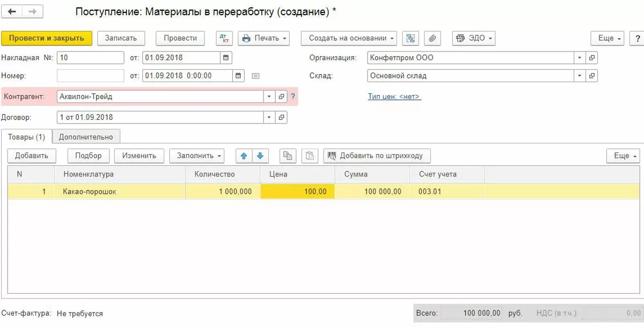
Task: Click the Количество column header
Action: point(223,174)
